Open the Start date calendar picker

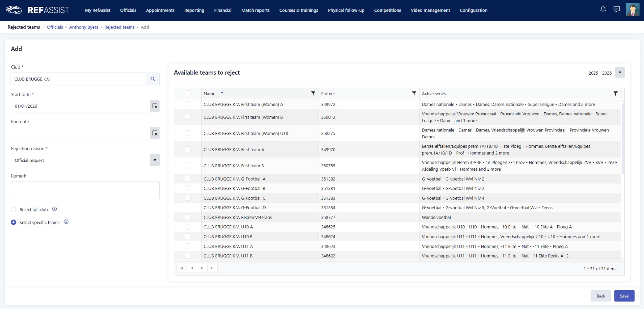click(x=155, y=106)
